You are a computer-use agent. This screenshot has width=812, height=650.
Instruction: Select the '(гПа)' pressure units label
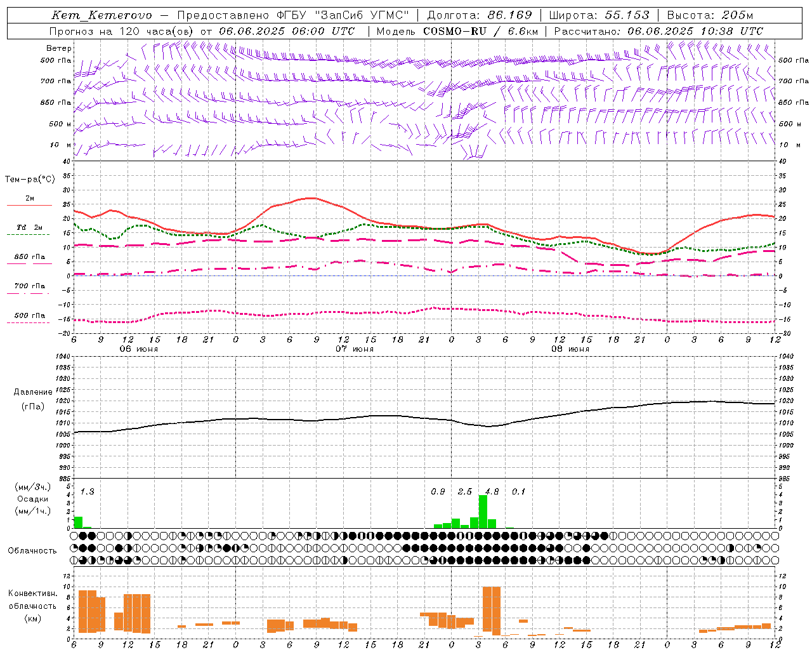(32, 407)
